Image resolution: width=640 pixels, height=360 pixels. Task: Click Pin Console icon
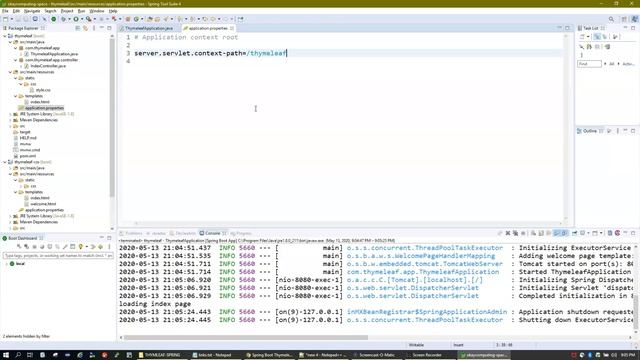tap(574, 233)
